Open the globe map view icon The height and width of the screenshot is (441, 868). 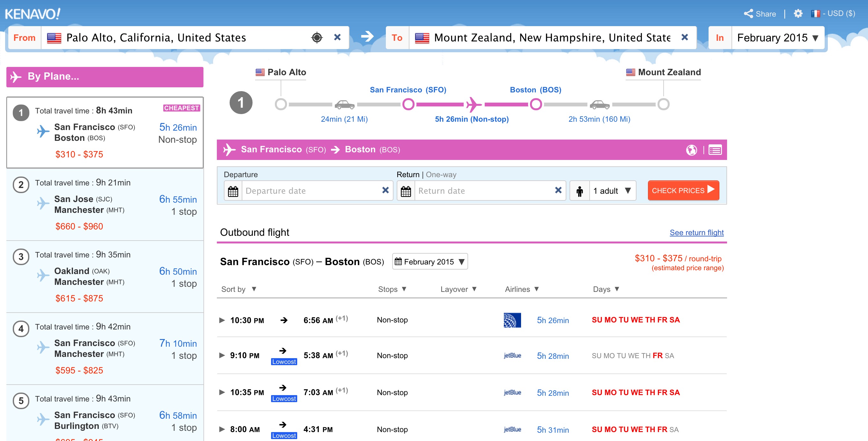(x=691, y=150)
